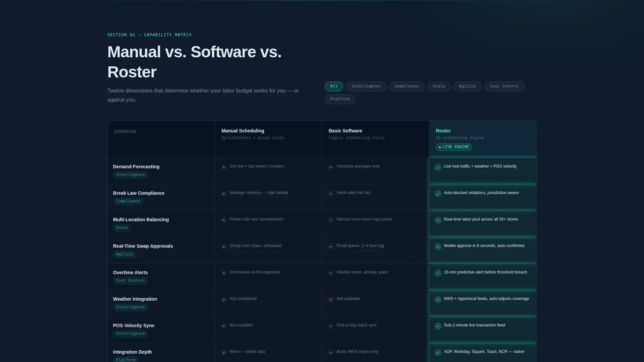Click the dash icon beside End-of-day batch sync

coord(331,326)
